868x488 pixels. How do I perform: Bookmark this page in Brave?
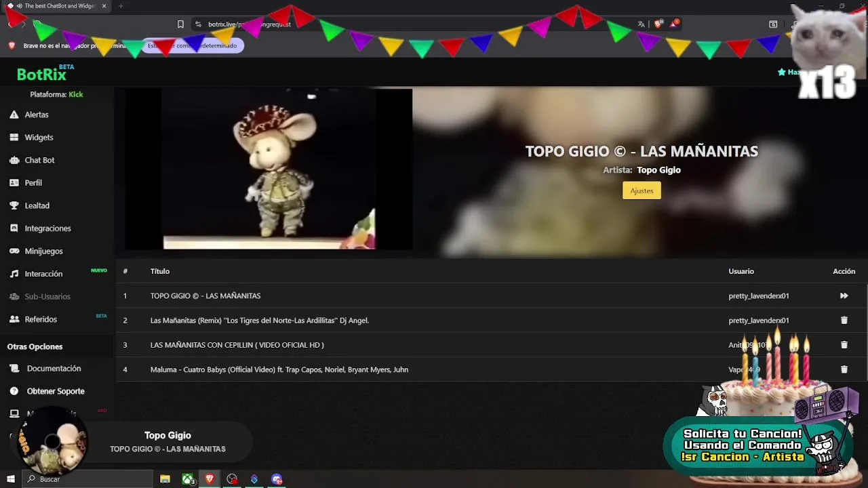pyautogui.click(x=180, y=24)
